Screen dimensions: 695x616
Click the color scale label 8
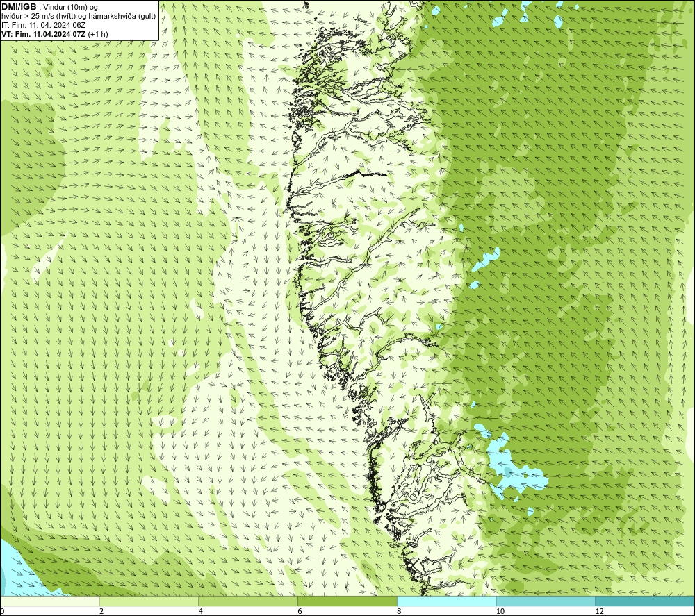coord(400,611)
